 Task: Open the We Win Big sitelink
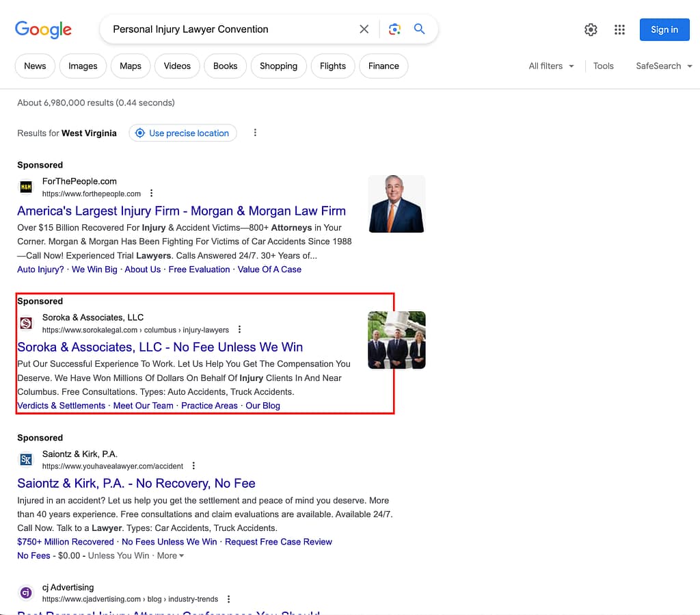[x=94, y=270]
